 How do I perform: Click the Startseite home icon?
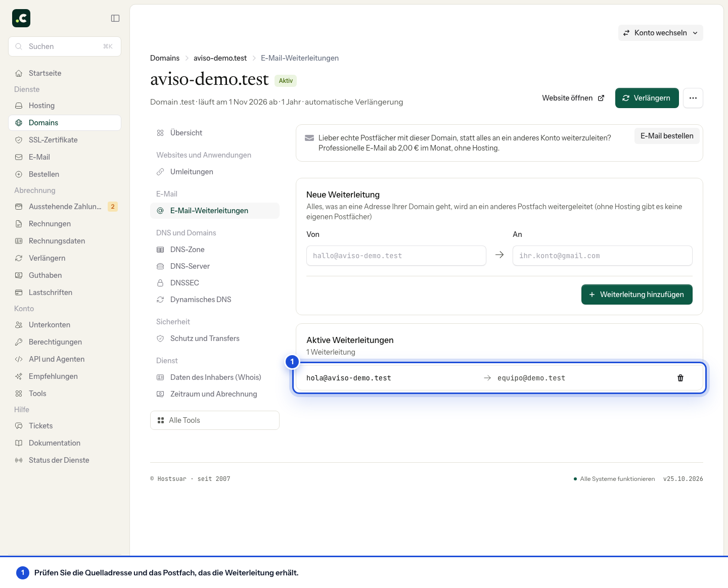[19, 73]
